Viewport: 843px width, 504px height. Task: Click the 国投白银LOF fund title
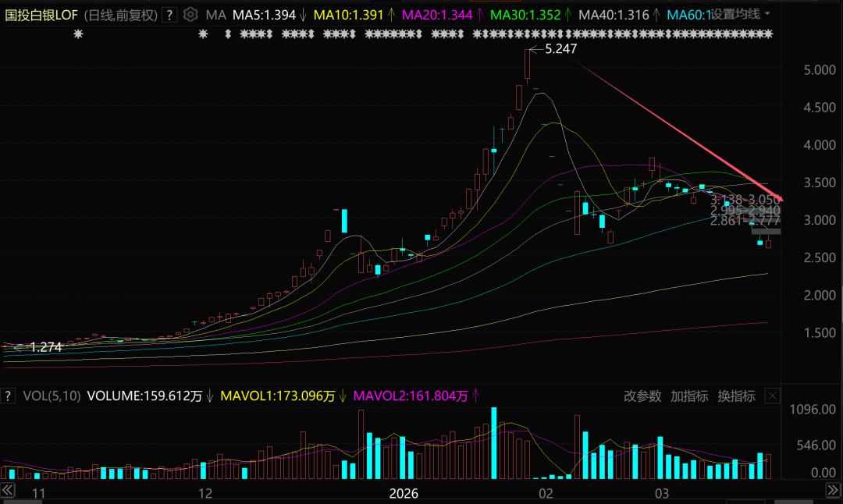41,15
